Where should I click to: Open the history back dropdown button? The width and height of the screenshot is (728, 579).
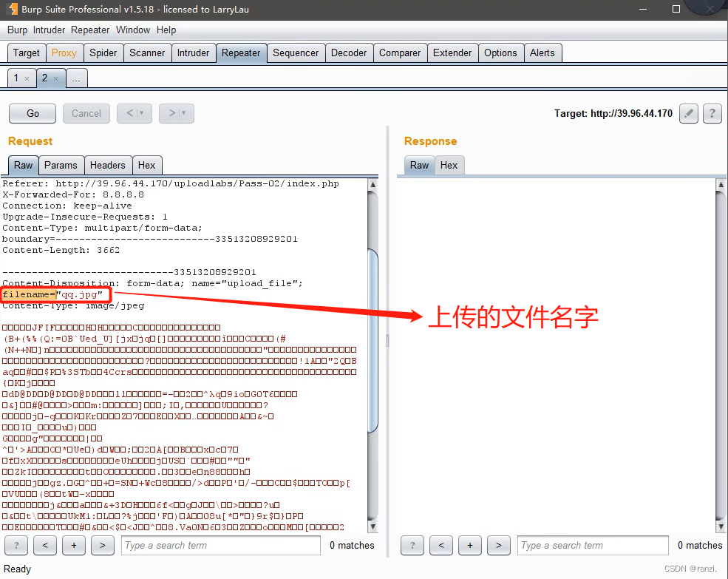tap(135, 113)
